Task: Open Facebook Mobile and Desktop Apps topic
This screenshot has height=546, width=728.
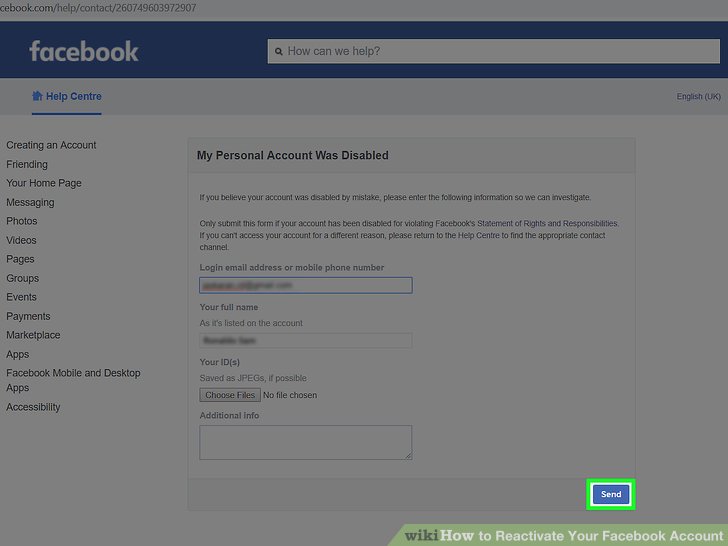Action: pyautogui.click(x=73, y=380)
